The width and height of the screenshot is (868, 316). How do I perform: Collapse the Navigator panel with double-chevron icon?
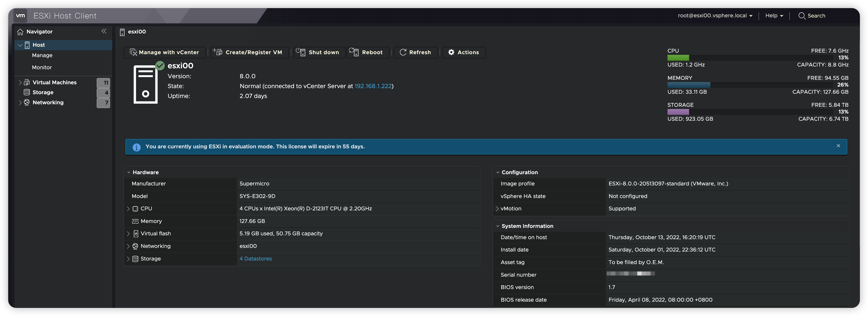coord(104,31)
